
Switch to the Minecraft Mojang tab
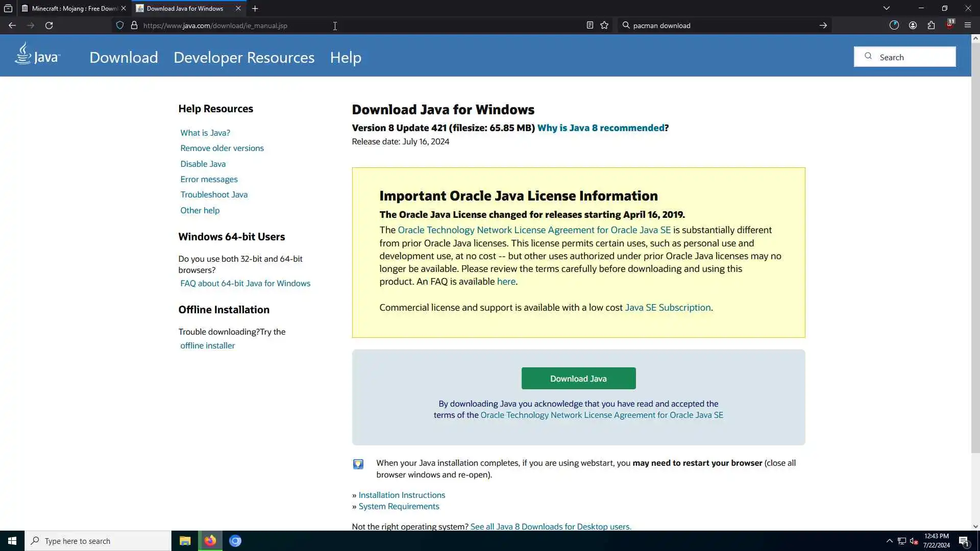[x=71, y=9]
